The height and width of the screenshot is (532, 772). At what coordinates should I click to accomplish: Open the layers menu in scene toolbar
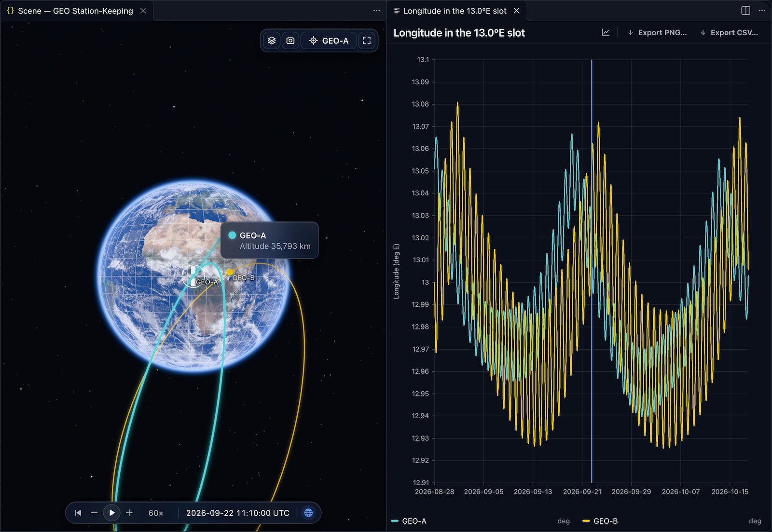coord(272,41)
